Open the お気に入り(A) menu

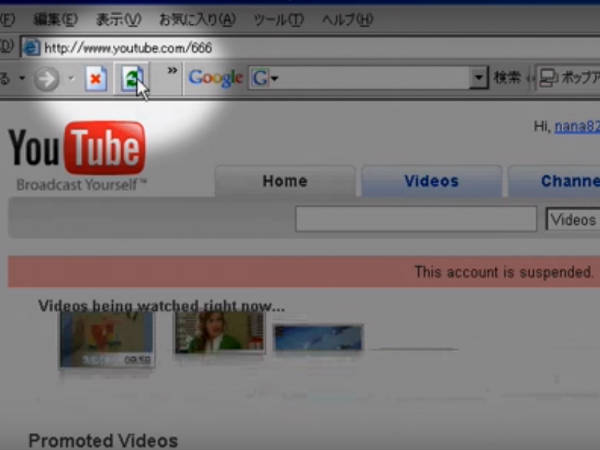tap(198, 19)
